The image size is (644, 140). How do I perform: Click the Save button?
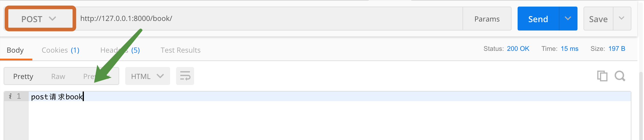(x=598, y=19)
